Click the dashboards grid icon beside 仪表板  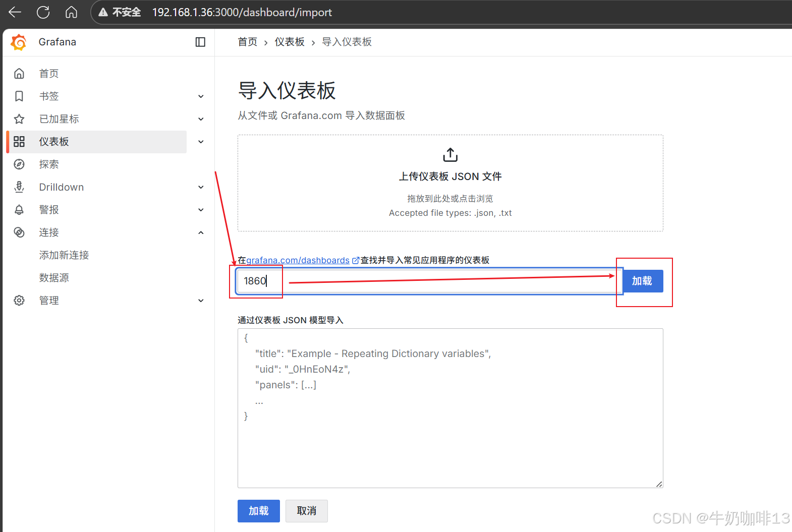point(19,142)
